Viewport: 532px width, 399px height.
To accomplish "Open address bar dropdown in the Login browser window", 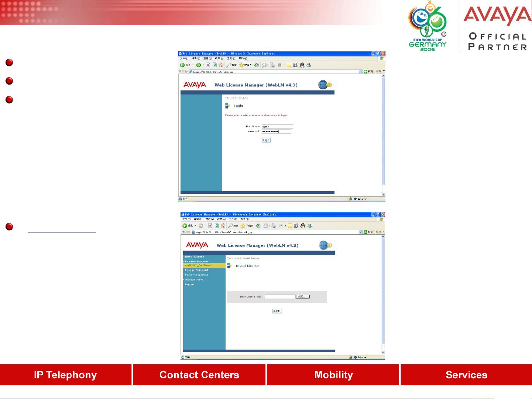I will [x=361, y=72].
